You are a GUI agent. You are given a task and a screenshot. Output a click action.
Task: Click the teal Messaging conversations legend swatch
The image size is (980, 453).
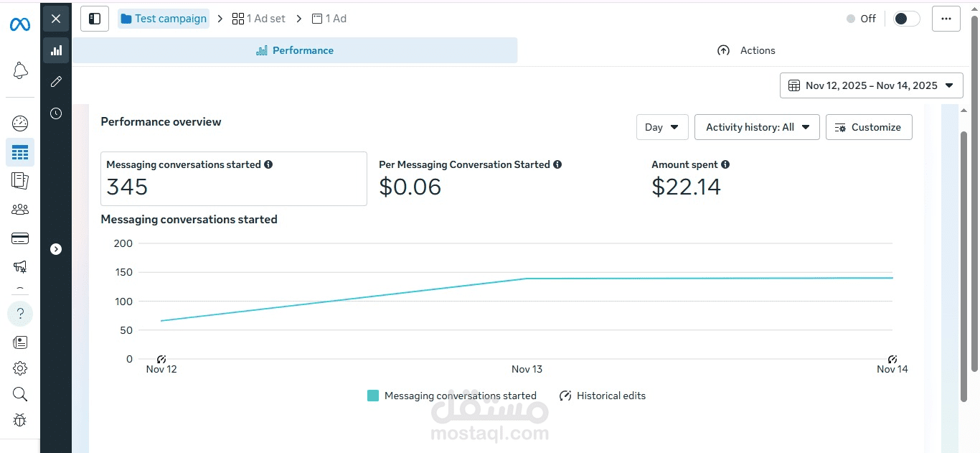[x=373, y=396]
